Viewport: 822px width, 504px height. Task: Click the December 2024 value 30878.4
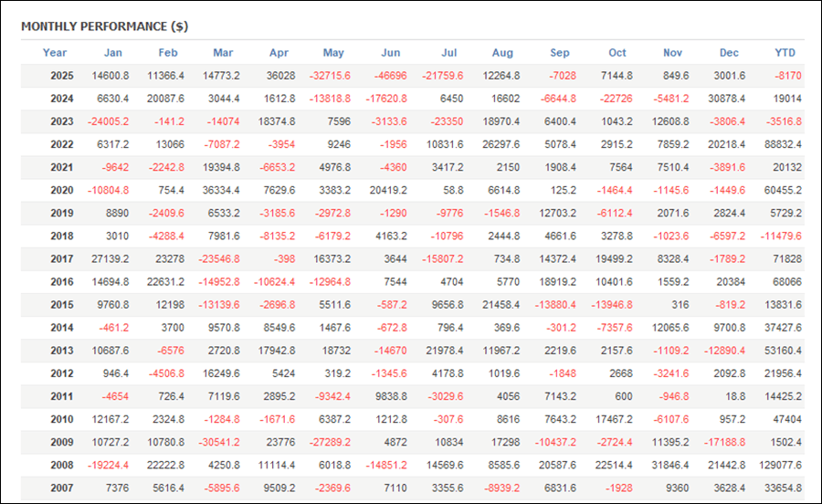tap(728, 99)
